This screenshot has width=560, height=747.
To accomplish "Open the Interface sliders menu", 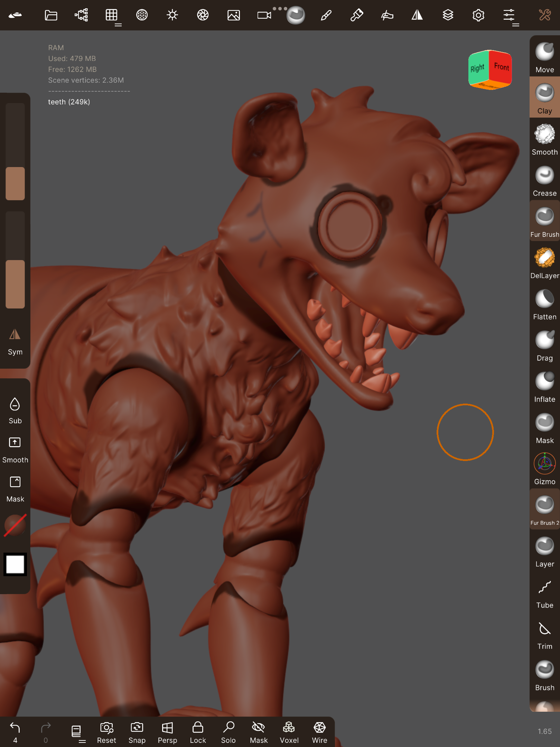I will tap(509, 15).
